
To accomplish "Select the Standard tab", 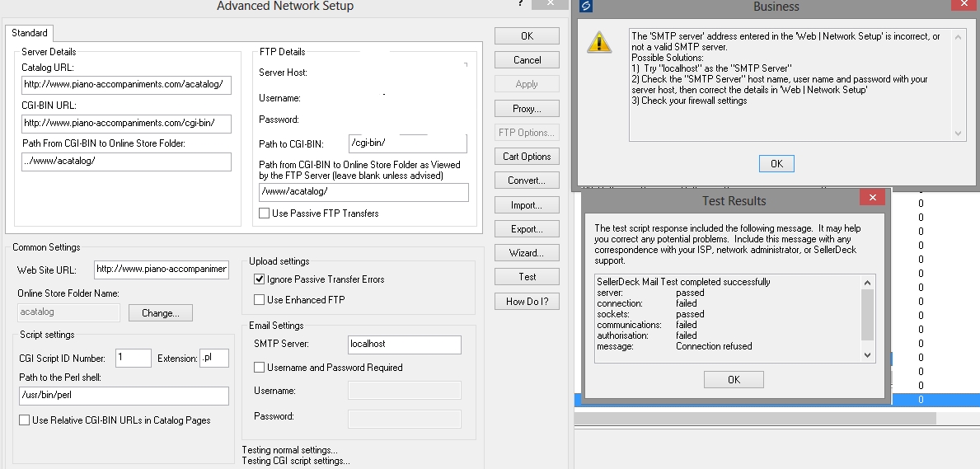I will (30, 33).
